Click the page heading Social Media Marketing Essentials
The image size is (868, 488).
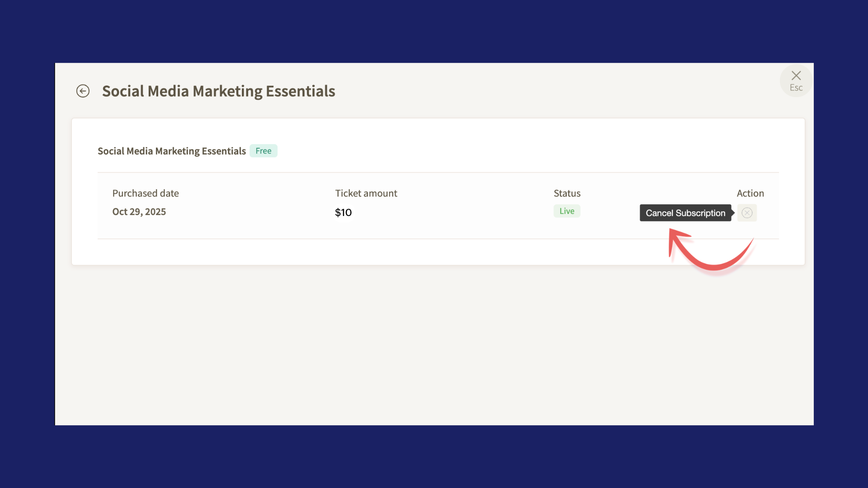click(x=218, y=91)
